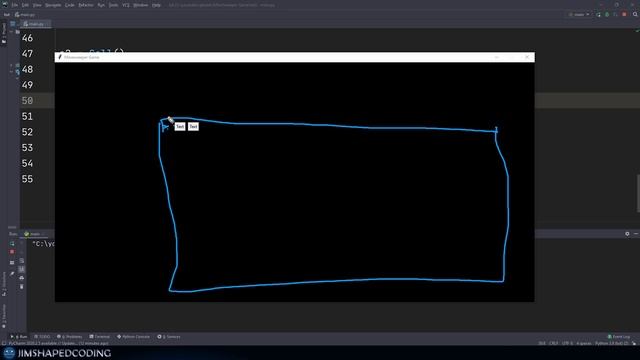Toggle soft-wrap in Run console
This screenshot has width=640, height=360.
(22, 260)
